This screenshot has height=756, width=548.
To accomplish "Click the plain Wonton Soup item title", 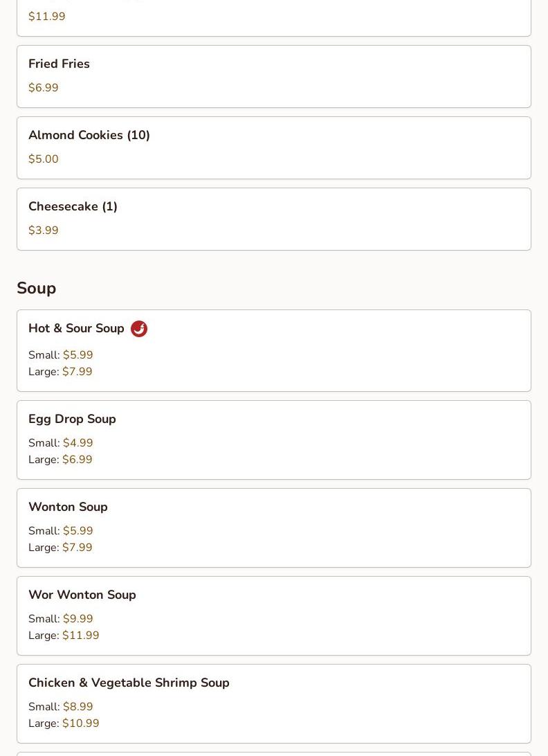I will pos(68,507).
